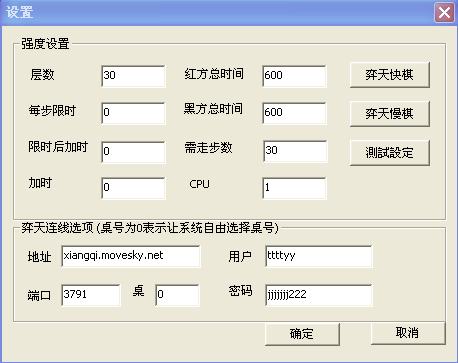Click the 端口 port field
Viewport: 458px width, 363px height.
click(91, 295)
